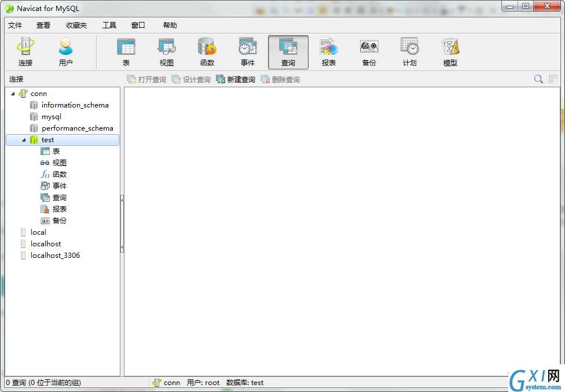565x392 pixels.
Task: Click 删除查询 (Delete Query) button
Action: pos(280,79)
